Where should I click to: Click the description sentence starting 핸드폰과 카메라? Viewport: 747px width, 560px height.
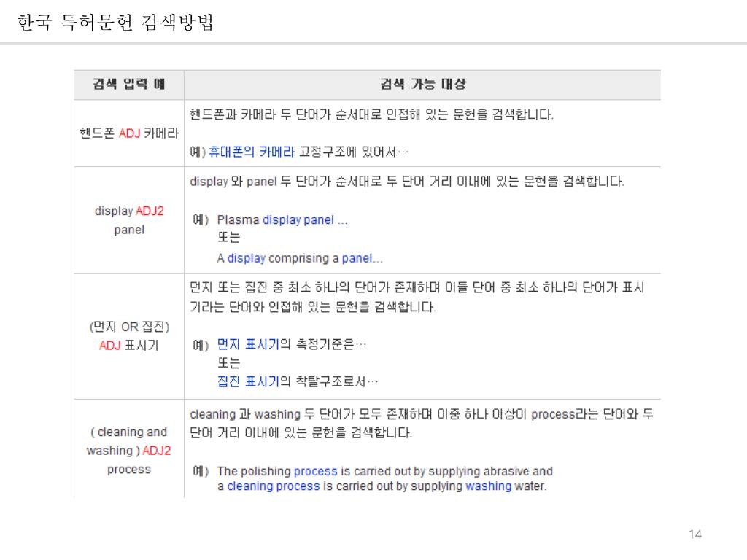coord(371,115)
